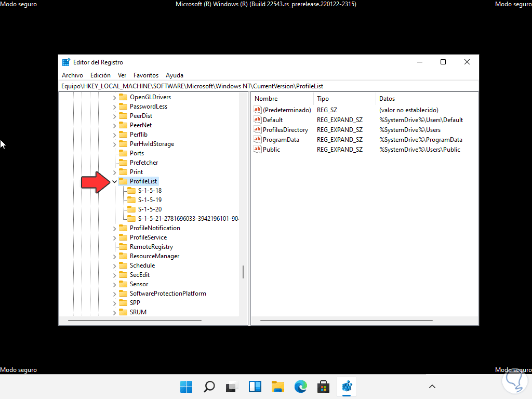Expand the Perflib key
This screenshot has width=532, height=399.
115,135
